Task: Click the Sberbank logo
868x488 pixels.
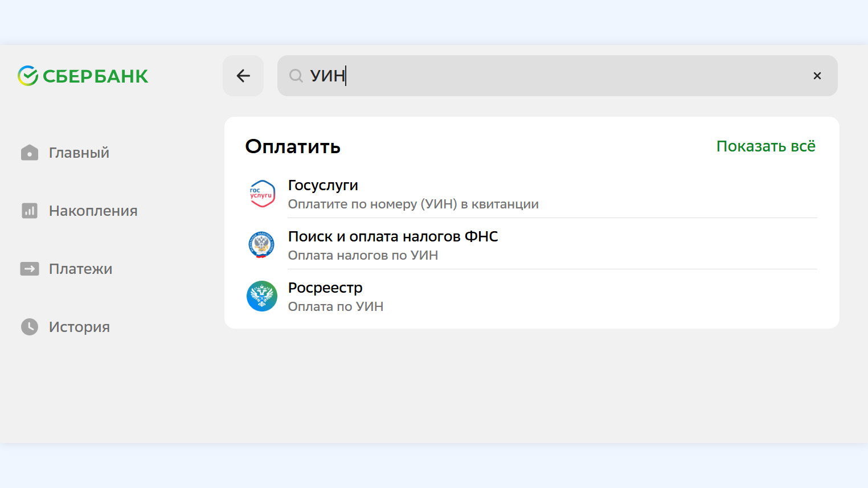Action: click(x=83, y=76)
